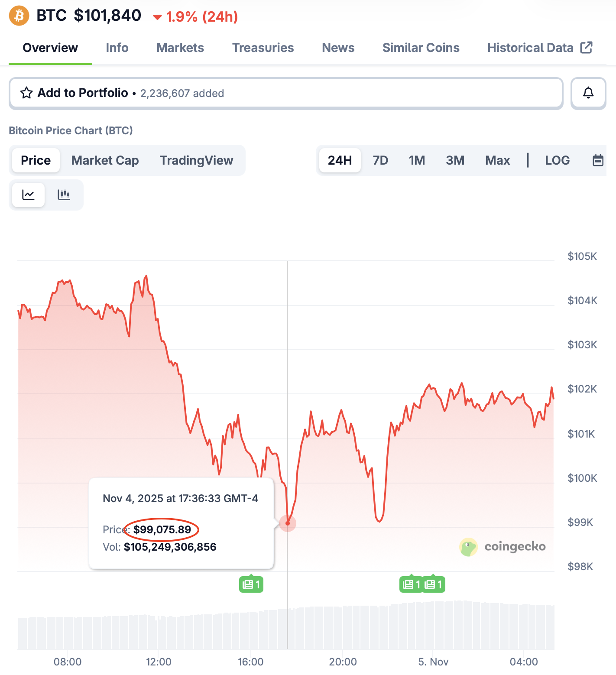616x675 pixels.
Task: Click the highlighted data point on chart
Action: click(x=288, y=523)
